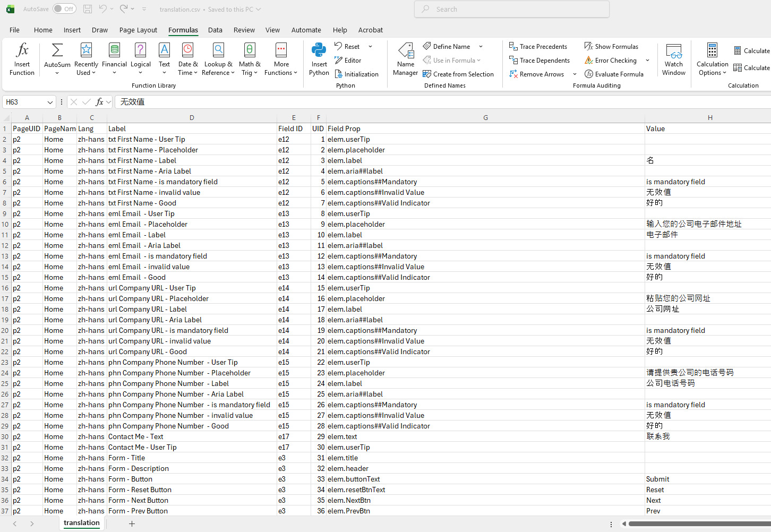This screenshot has width=771, height=532.
Task: Click the Save icon in title bar
Action: [x=88, y=9]
